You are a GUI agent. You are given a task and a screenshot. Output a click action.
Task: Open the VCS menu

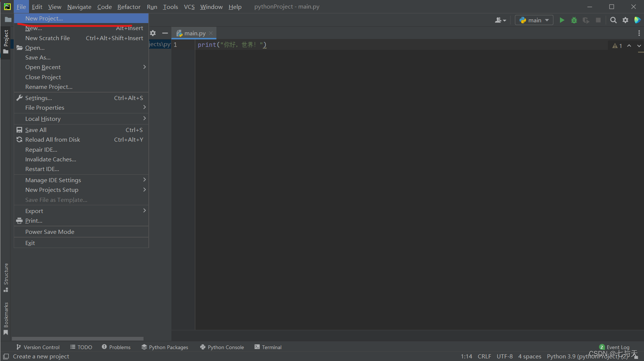tap(189, 7)
